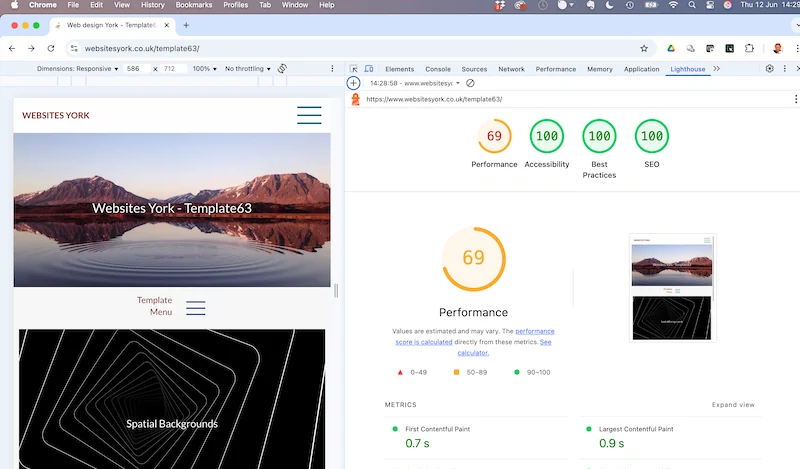Switch to the Performance tab
800x469 pixels.
tap(556, 69)
